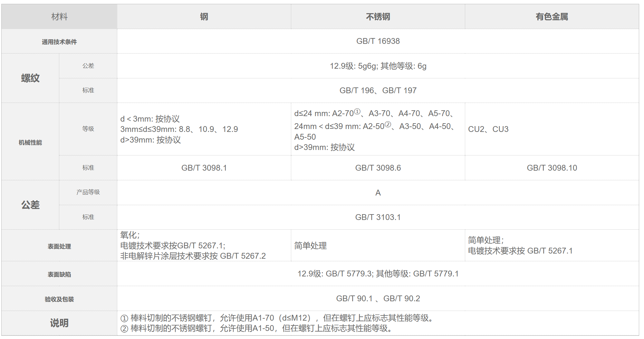This screenshot has height=339, width=644.
Task: Click the steel grade 8.8、10.9、12.9 cell
Action: tap(204, 129)
